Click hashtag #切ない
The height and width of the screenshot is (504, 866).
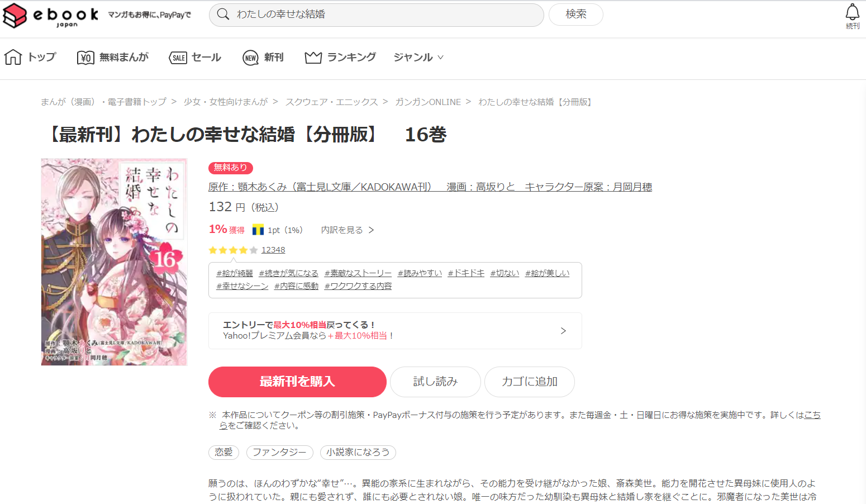click(x=505, y=273)
